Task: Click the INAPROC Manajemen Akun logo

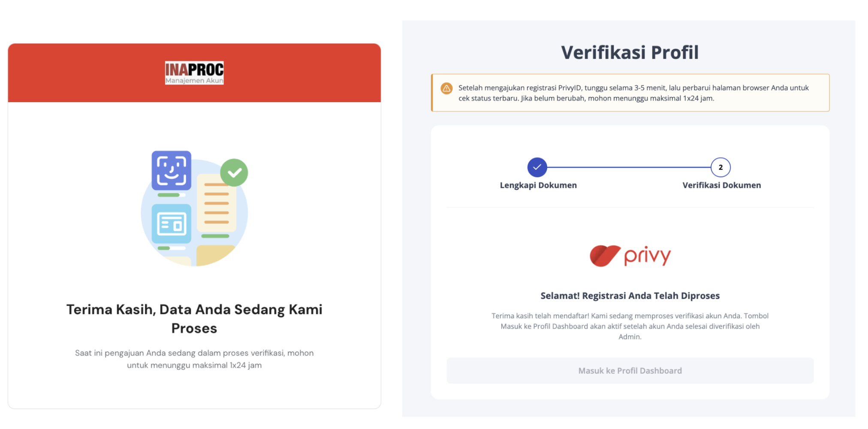Action: [194, 73]
